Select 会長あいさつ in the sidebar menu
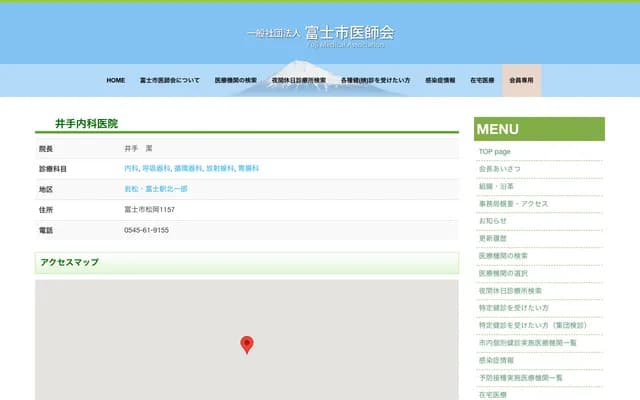640x400 pixels. point(500,169)
